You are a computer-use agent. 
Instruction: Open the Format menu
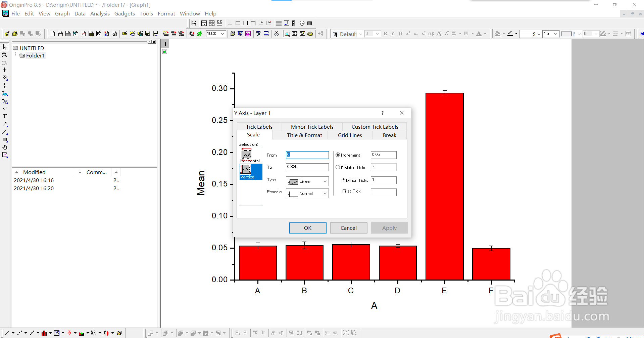166,14
